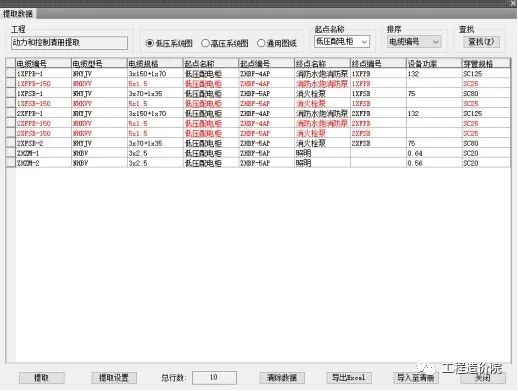
Task: Click power value 0.64 cell
Action: (434, 154)
